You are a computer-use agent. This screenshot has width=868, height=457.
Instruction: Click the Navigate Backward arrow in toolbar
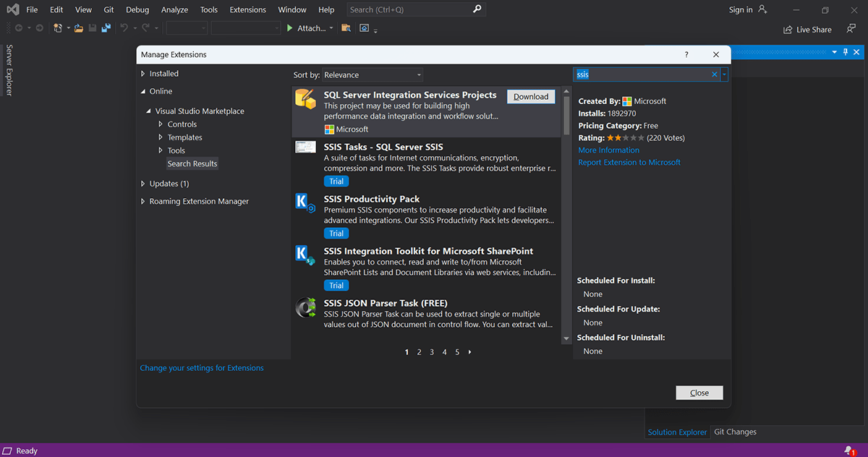18,27
